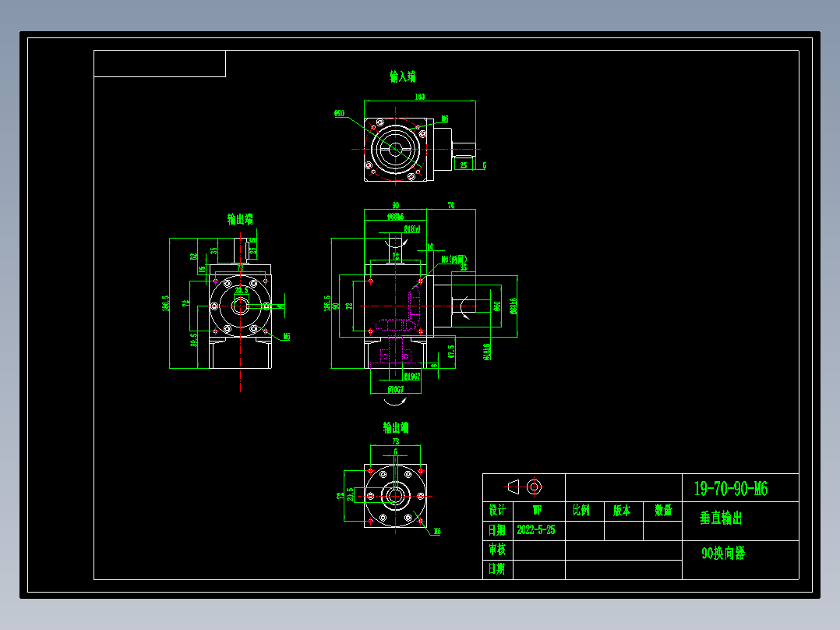Viewport: 840px width, 630px height.
Task: Click the date value 2022-5-25
Action: [536, 529]
